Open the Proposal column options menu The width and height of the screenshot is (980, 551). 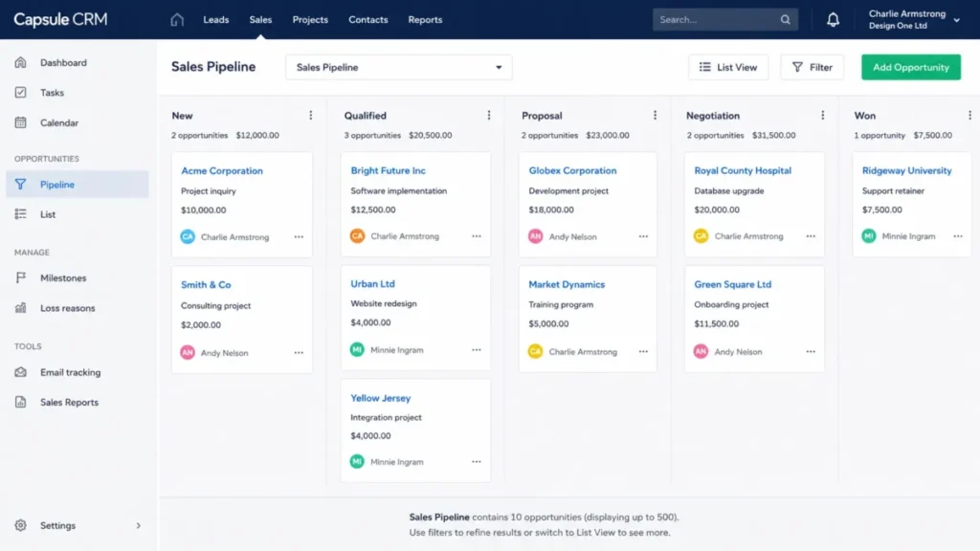655,116
